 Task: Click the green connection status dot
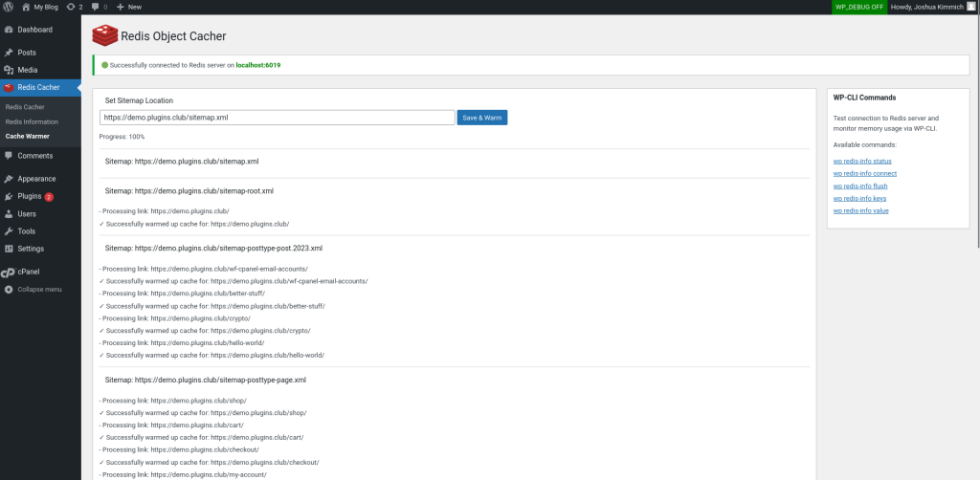[104, 65]
